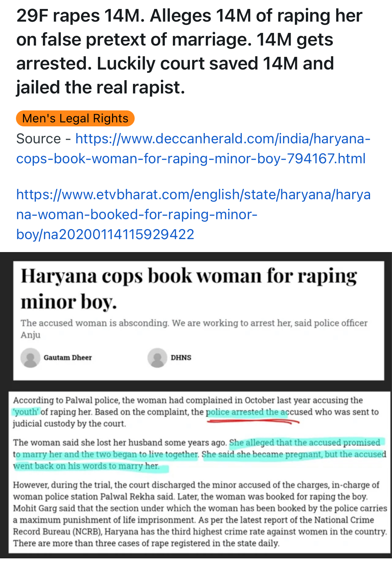This screenshot has height=564, width=392.
Task: Tap the NCRB crime rate sentence
Action: click(200, 526)
